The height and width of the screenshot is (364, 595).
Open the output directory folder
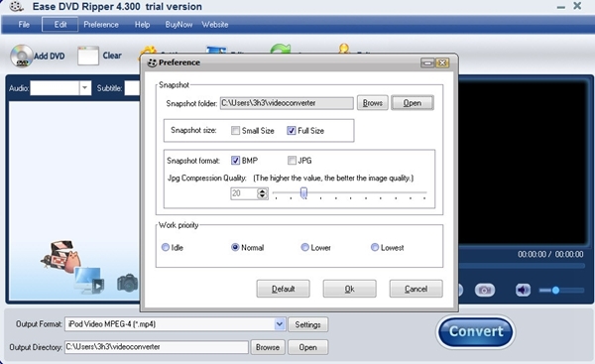click(x=307, y=347)
